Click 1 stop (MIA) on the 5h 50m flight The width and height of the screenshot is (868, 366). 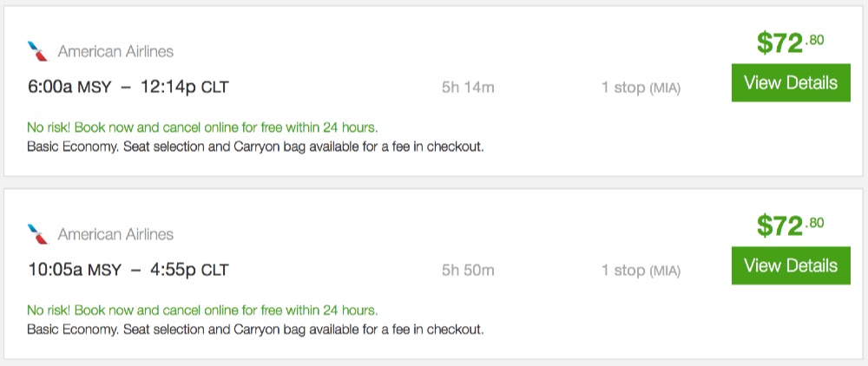coord(641,270)
